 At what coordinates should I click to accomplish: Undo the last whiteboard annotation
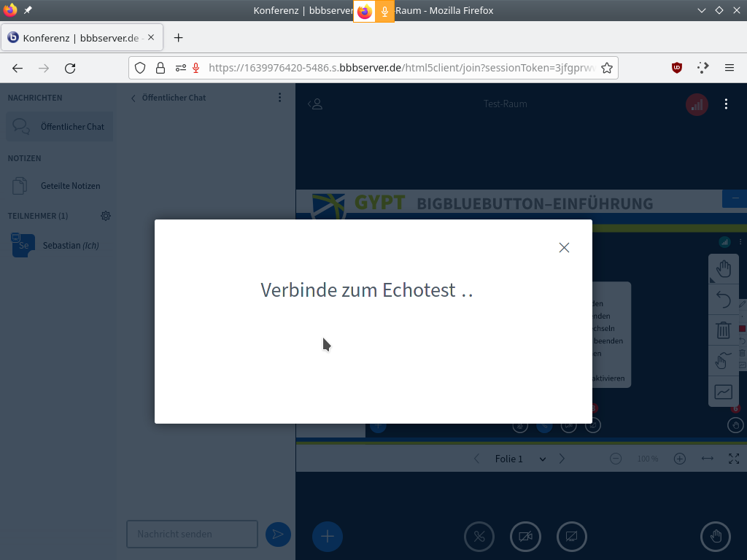pos(723,300)
